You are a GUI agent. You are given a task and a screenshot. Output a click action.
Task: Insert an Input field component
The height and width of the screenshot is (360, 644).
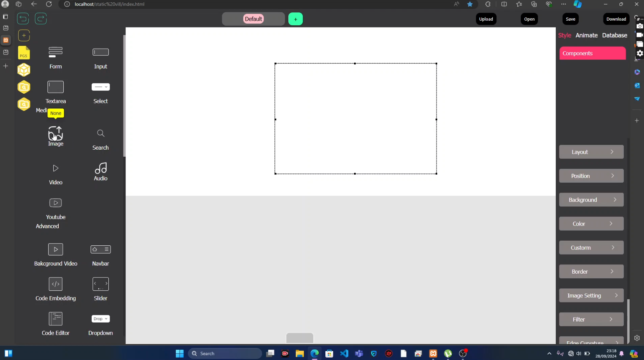(101, 58)
